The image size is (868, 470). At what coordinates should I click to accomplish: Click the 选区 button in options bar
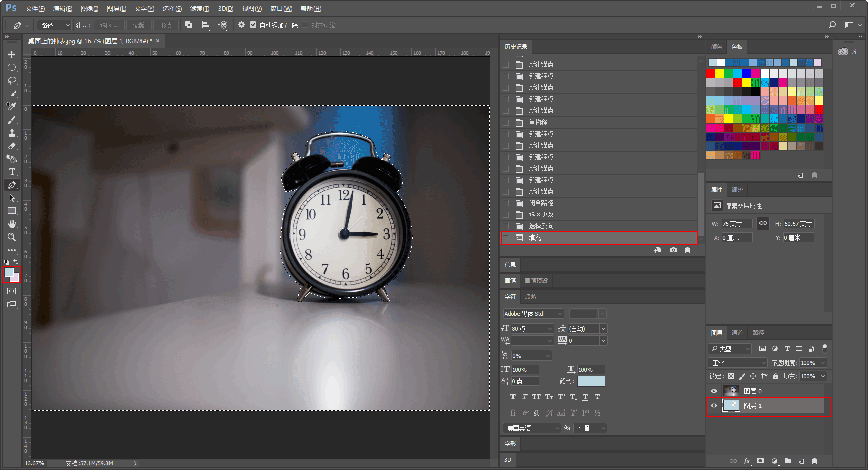point(108,25)
